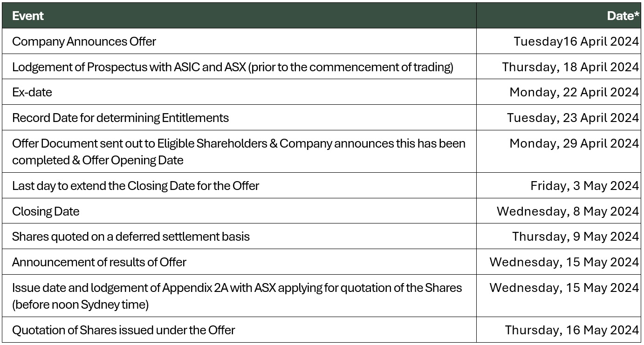Click the Tuesday, 23 April 2024 date
This screenshot has width=644, height=345.
(x=573, y=118)
